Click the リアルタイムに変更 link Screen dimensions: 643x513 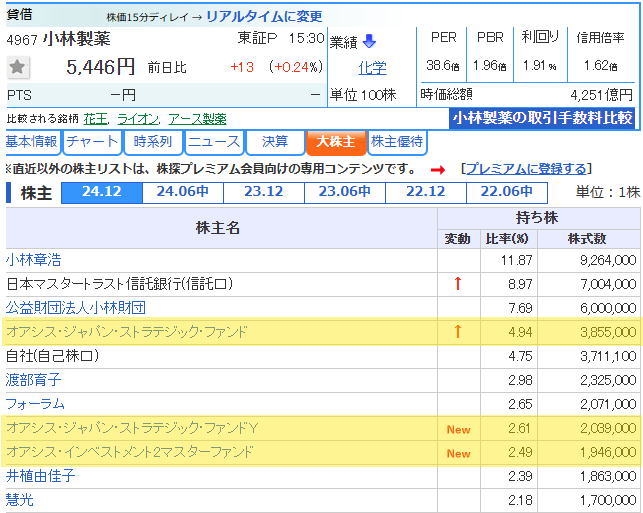click(x=264, y=16)
